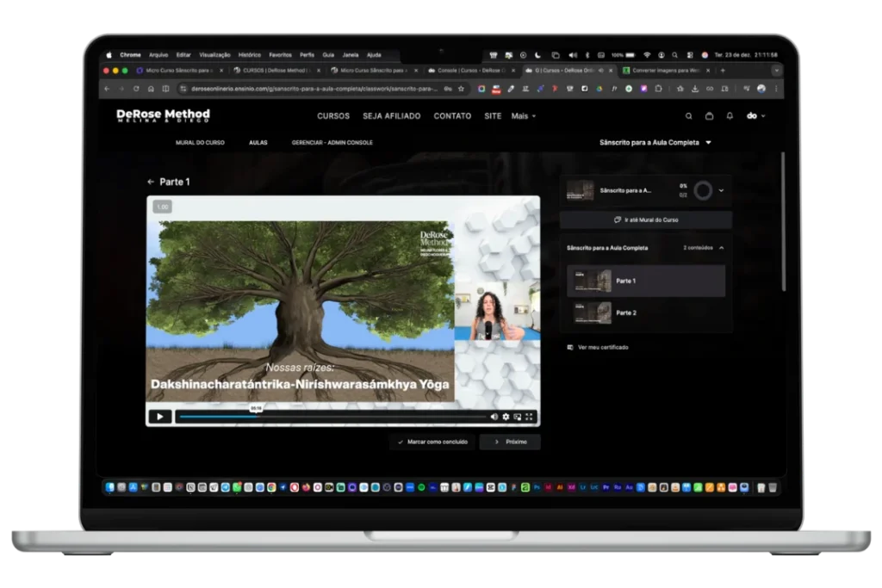Go back using the Parte 1 arrow
Screen dimensions: 882x588
150,182
